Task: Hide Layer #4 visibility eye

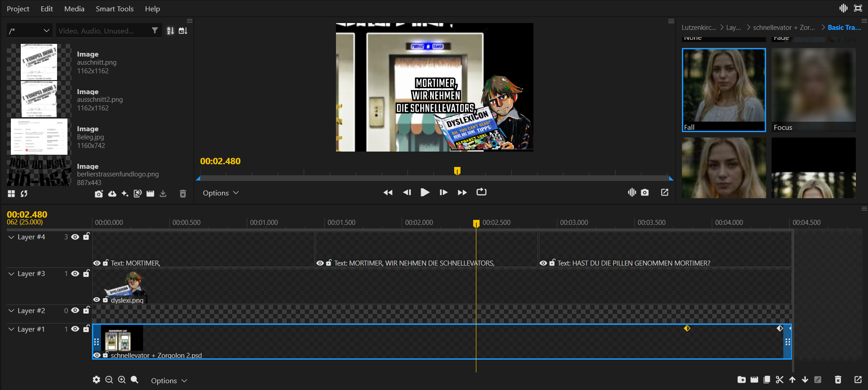Action: click(x=75, y=237)
